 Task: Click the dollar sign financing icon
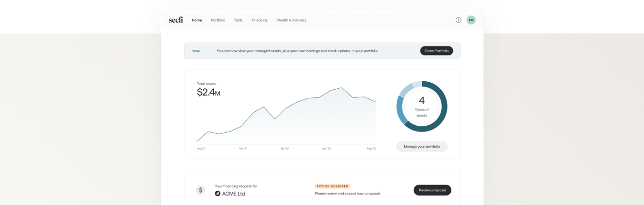pyautogui.click(x=200, y=190)
